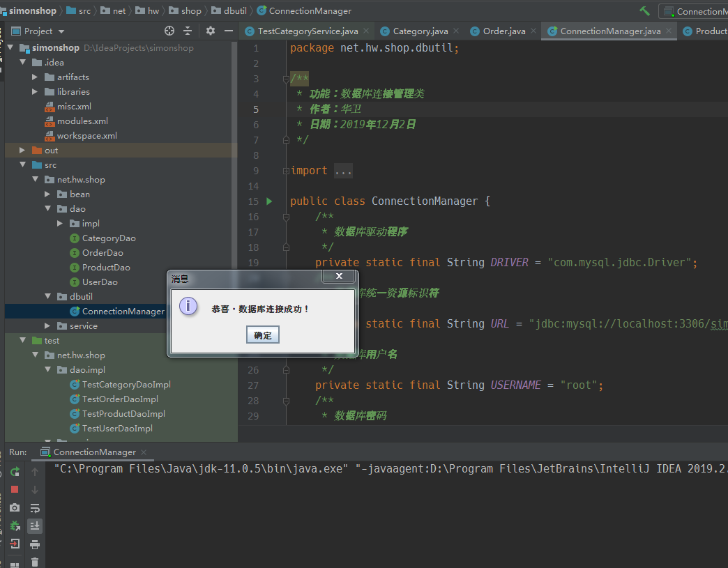Collapse all in Project panel
Viewport: 728px width, 568px height.
click(188, 31)
